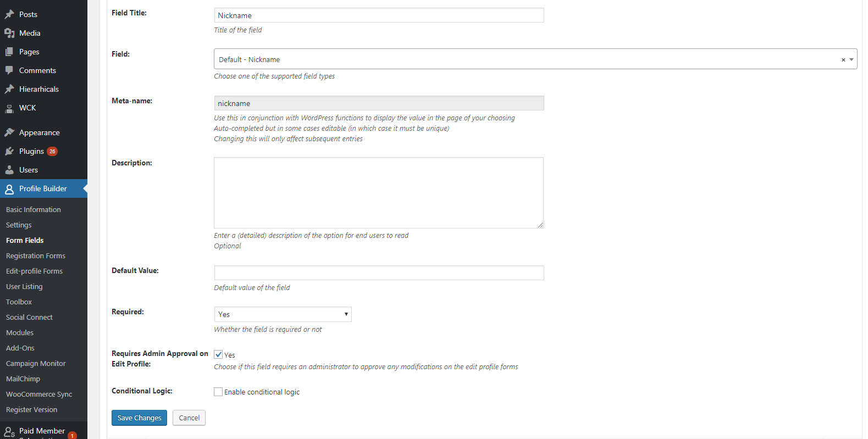Click inside the Description textarea
868x439 pixels.
(379, 193)
